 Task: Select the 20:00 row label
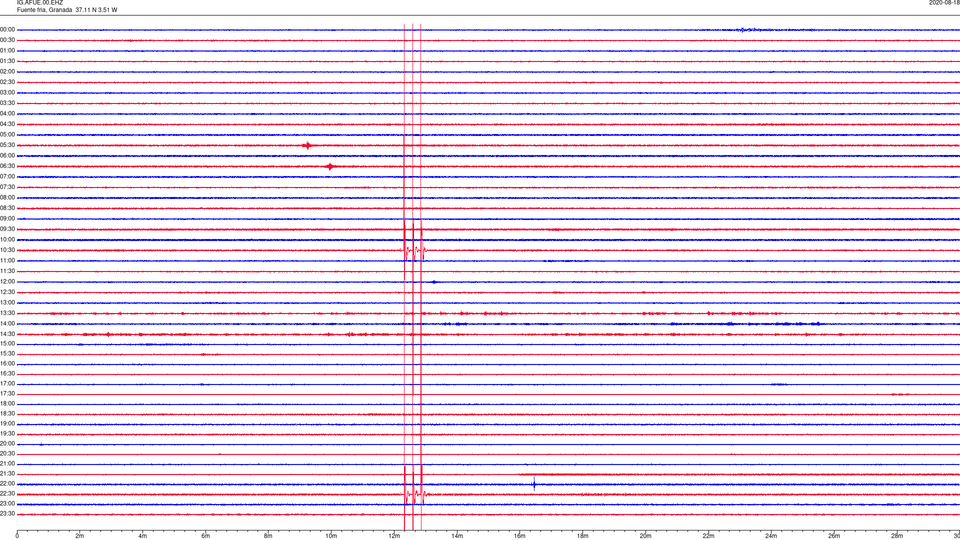coord(7,444)
